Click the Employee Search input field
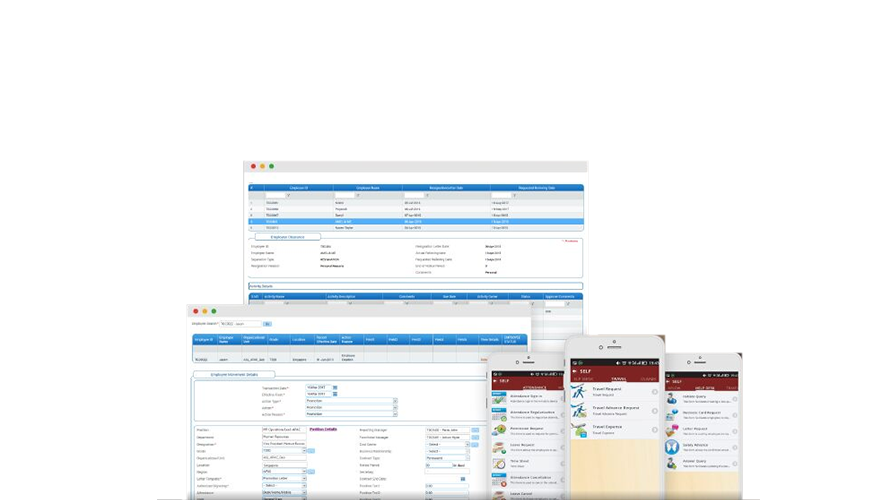The width and height of the screenshot is (890, 500). click(241, 324)
